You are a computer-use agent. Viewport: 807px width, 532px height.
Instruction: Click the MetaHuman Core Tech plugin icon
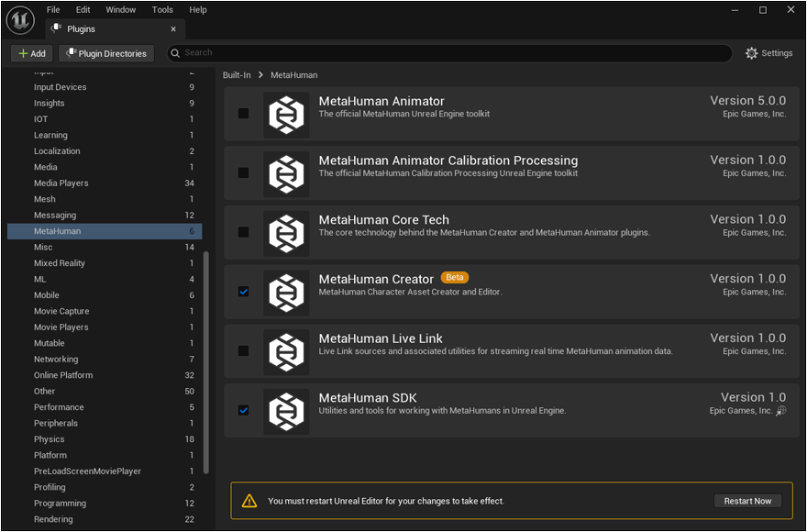point(287,234)
